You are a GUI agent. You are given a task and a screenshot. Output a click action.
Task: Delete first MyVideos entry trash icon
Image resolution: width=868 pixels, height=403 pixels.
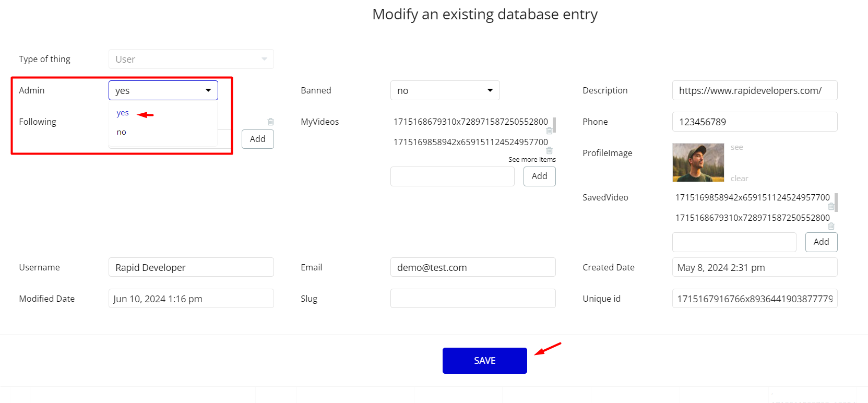(549, 131)
